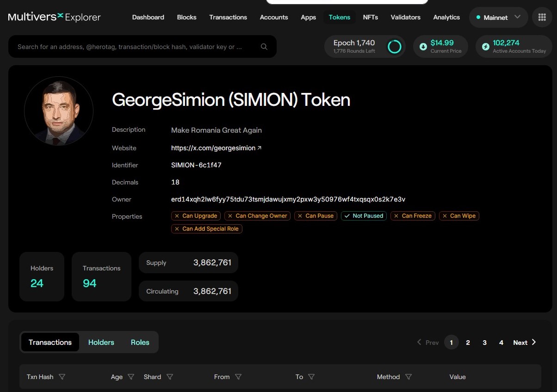Open the Method column filter icon
This screenshot has width=557, height=392.
[408, 377]
